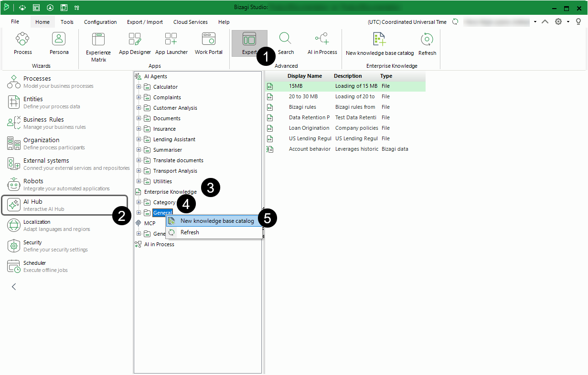Open the settings gear icon
This screenshot has width=588, height=375.
(558, 22)
